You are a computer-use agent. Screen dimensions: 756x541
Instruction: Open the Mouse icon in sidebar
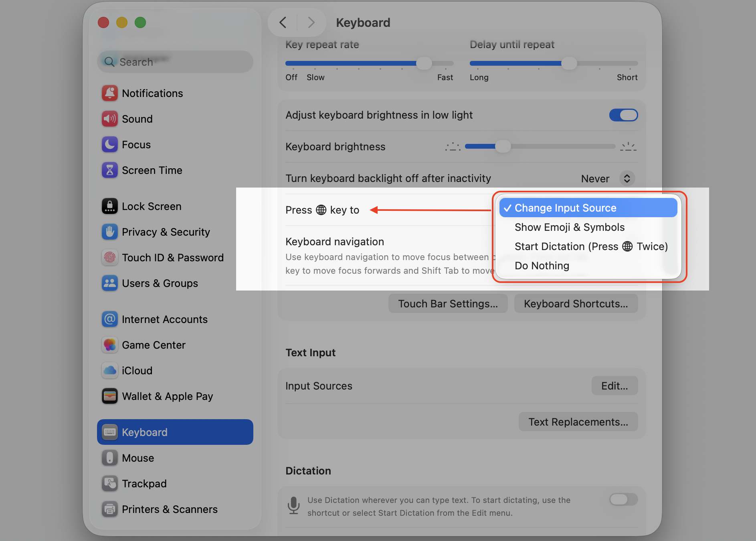pyautogui.click(x=109, y=458)
